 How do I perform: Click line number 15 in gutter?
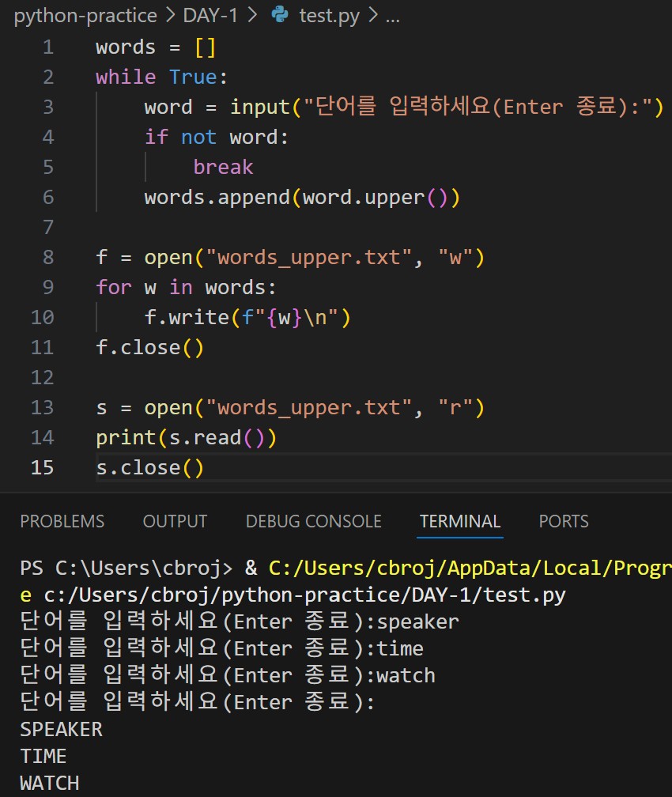[x=42, y=467]
